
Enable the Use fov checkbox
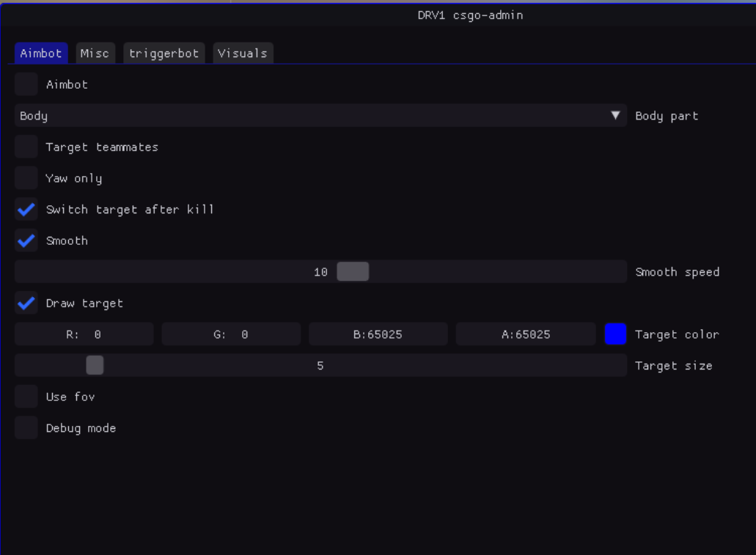[x=26, y=397]
